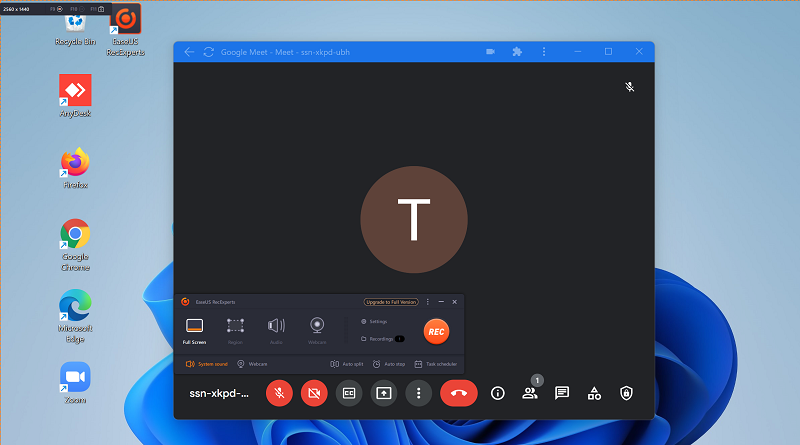Enable Auto stop option

389,364
